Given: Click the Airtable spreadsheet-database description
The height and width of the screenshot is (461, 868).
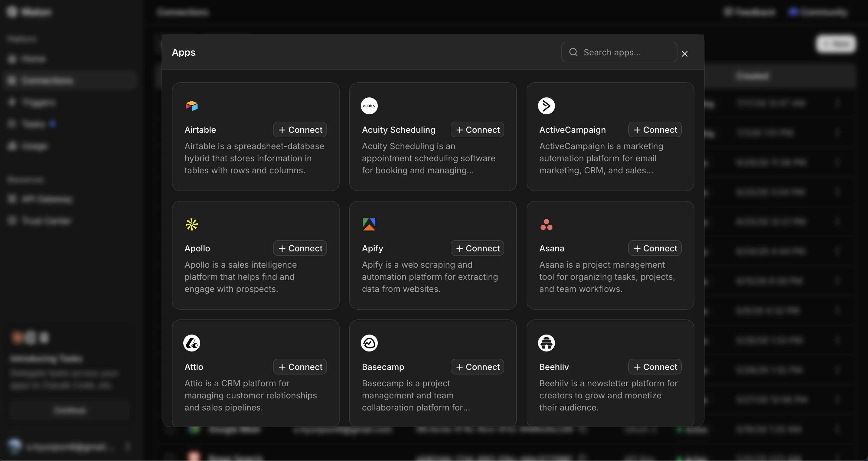Looking at the screenshot, I should [254, 159].
